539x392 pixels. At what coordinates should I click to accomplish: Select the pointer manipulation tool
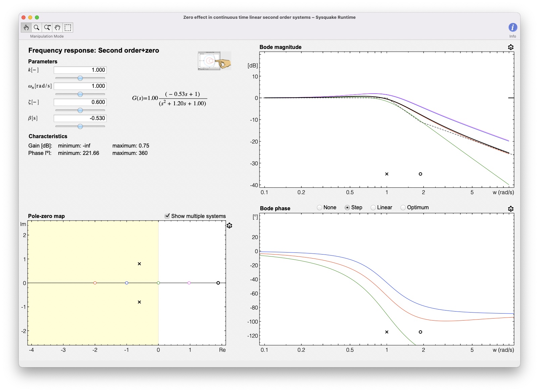pos(27,27)
